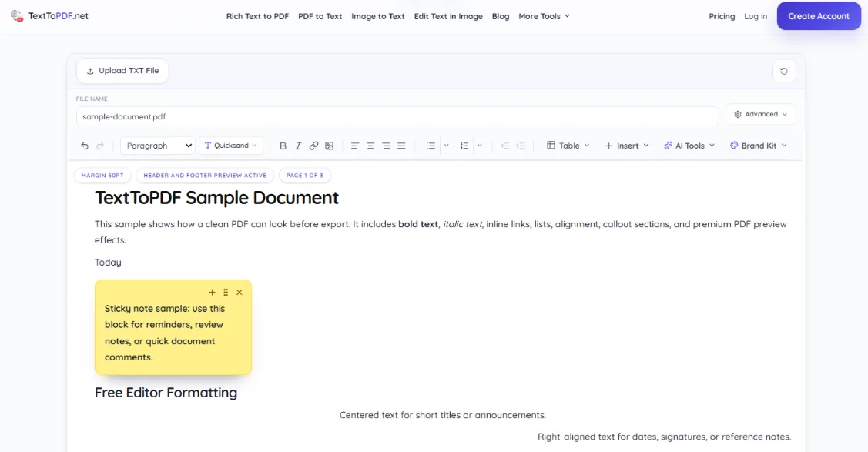
Task: Click the file name input field
Action: point(397,116)
